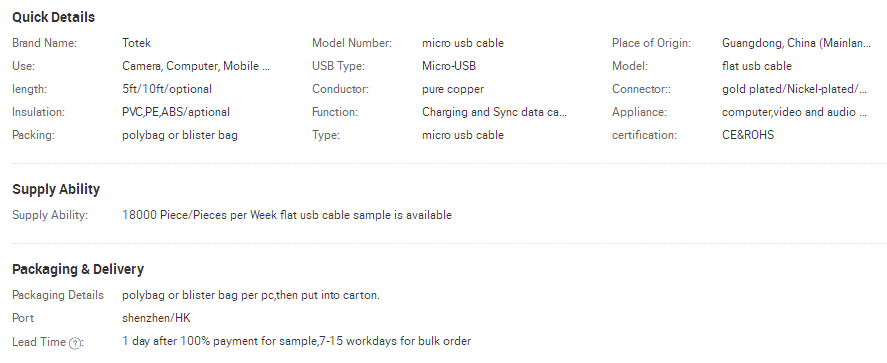Click the truncated Use value Camera, Computer
Image resolution: width=887 pixels, height=363 pixels.
(x=196, y=66)
